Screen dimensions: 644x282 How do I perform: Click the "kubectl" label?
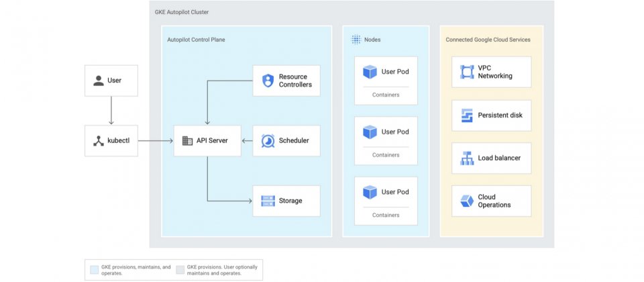[x=118, y=141]
